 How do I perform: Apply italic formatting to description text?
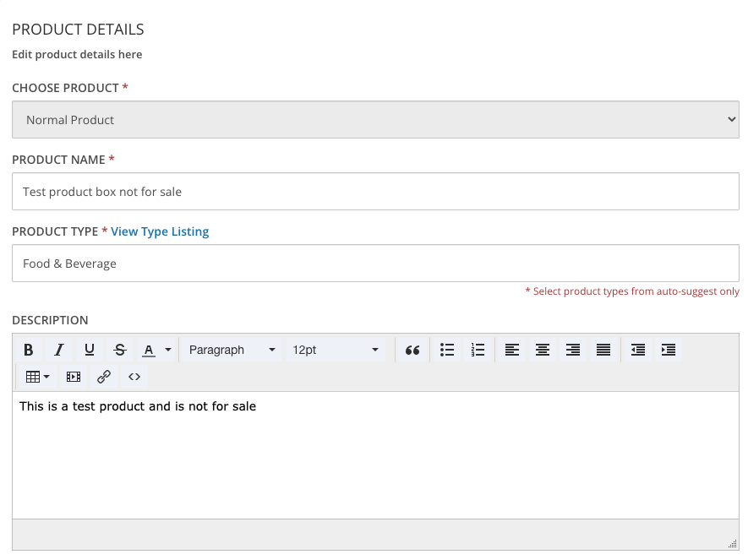tap(59, 350)
